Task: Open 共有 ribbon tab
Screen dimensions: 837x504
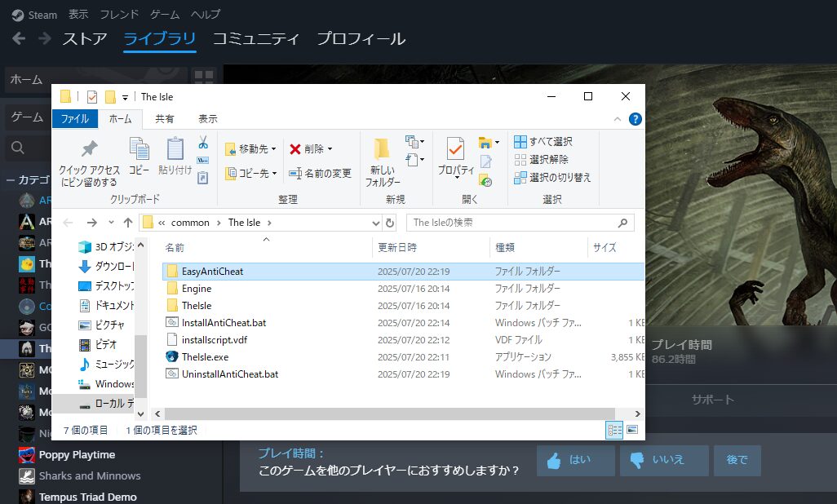Action: point(165,119)
